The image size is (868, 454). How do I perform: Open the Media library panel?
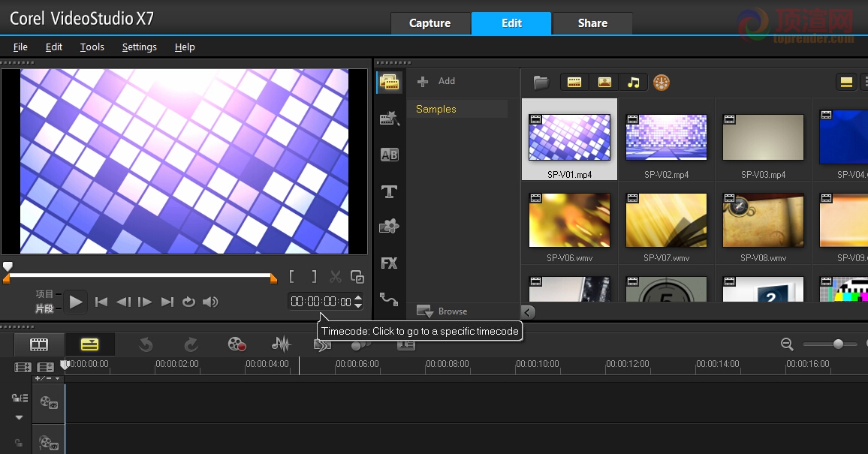tap(389, 83)
